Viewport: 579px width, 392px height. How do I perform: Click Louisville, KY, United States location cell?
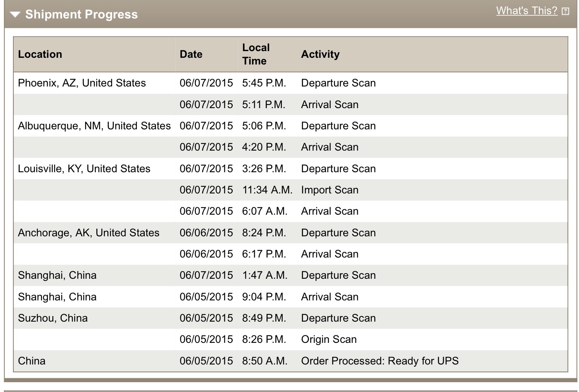(84, 169)
